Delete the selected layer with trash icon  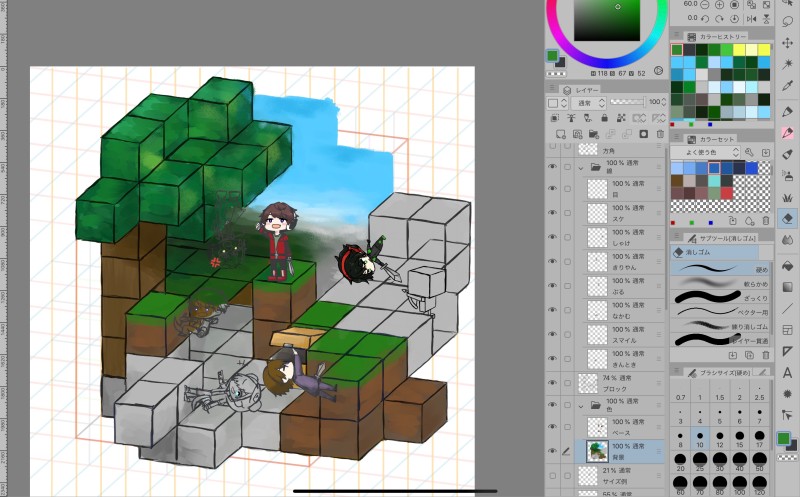tap(660, 134)
